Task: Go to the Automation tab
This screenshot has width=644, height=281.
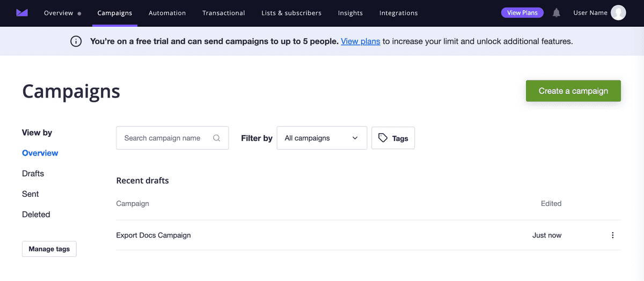Action: tap(167, 13)
